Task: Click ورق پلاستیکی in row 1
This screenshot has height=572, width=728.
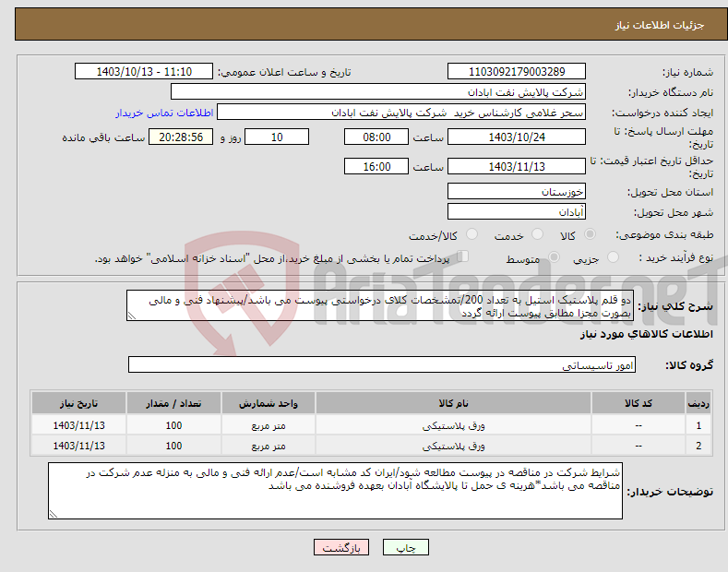Action: coord(454,425)
